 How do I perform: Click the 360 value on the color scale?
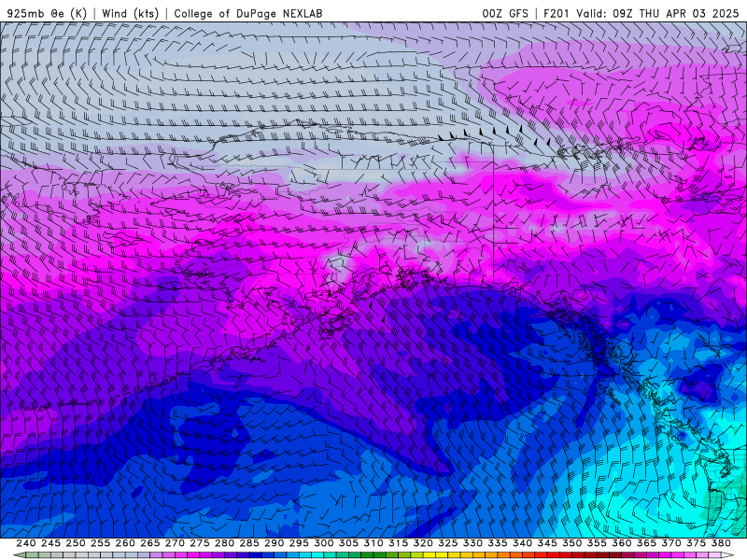[x=622, y=543]
